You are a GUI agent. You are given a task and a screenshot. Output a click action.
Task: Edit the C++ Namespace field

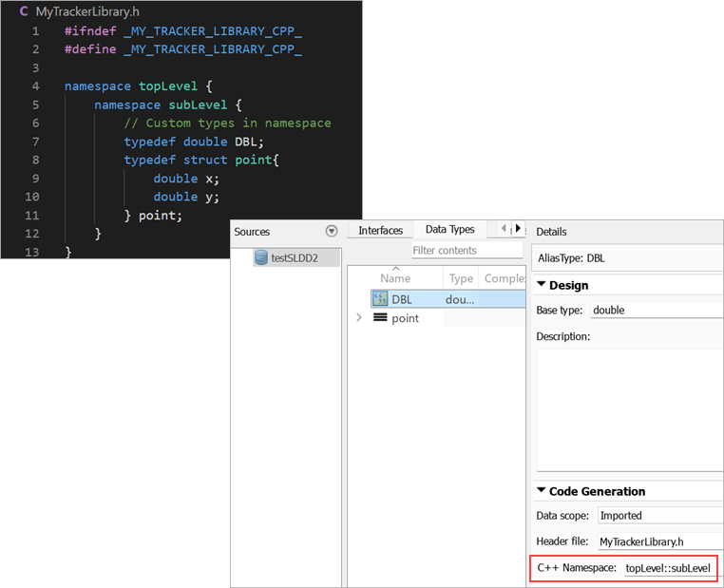(669, 568)
